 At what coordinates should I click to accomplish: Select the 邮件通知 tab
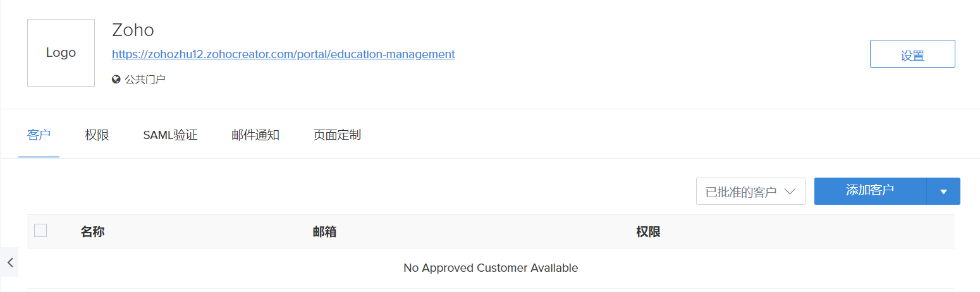coord(255,135)
